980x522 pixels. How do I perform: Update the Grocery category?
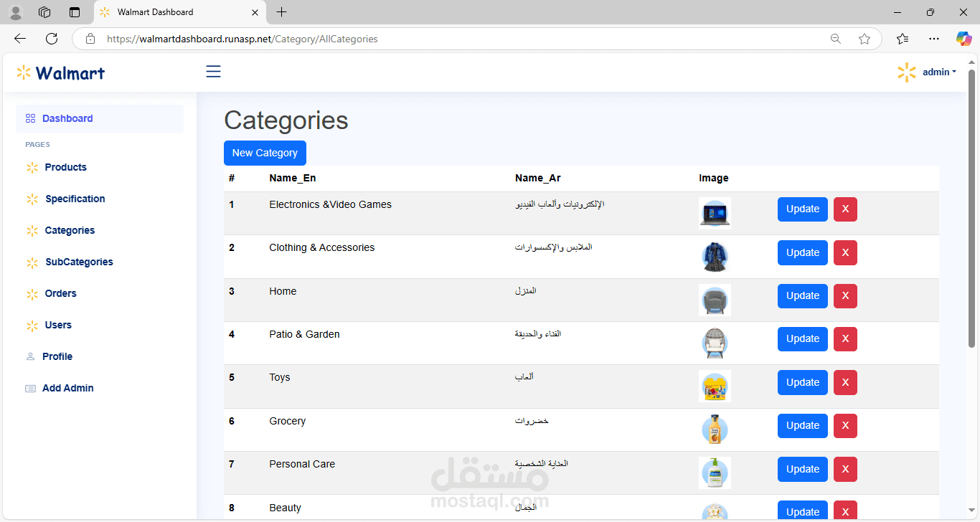point(803,426)
